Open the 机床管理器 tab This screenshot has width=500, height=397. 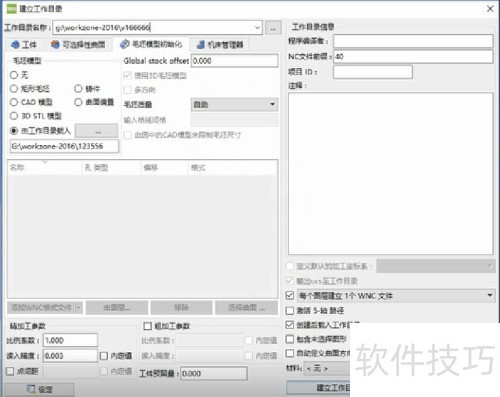tap(220, 44)
